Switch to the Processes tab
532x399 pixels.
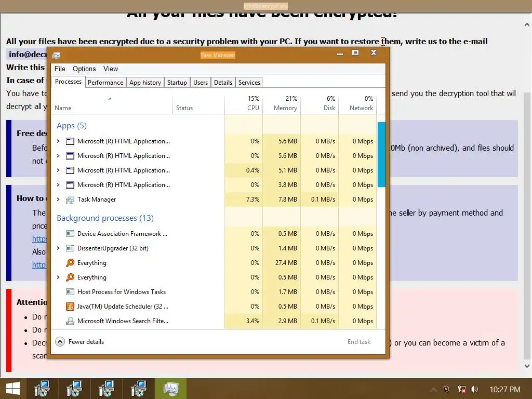click(68, 82)
